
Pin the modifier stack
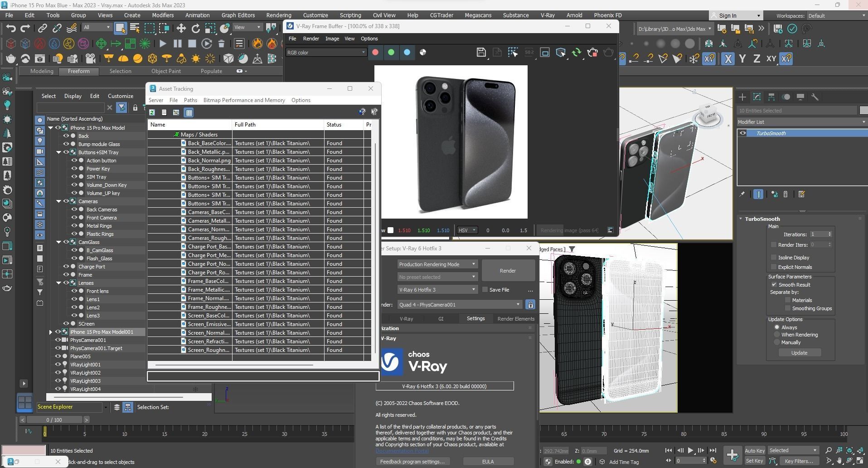tap(742, 195)
